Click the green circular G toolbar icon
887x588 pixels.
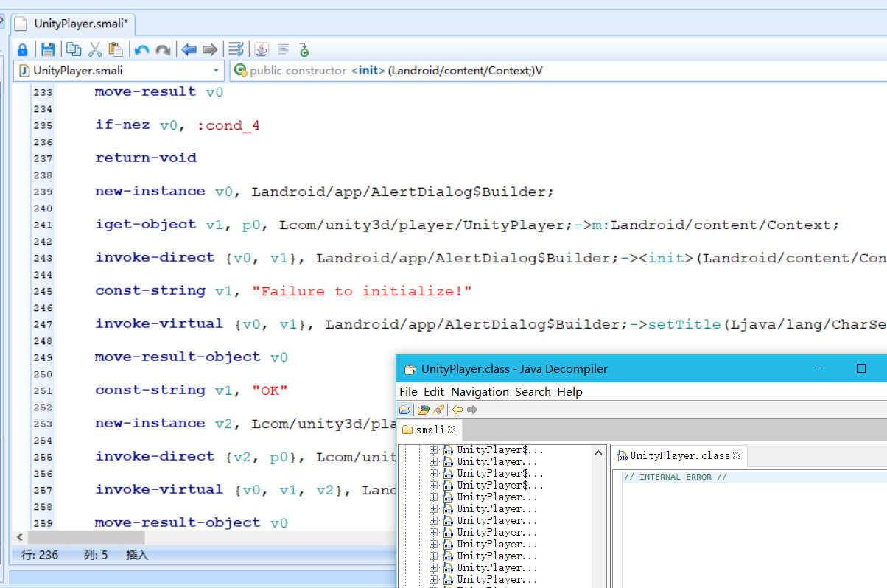click(x=304, y=49)
